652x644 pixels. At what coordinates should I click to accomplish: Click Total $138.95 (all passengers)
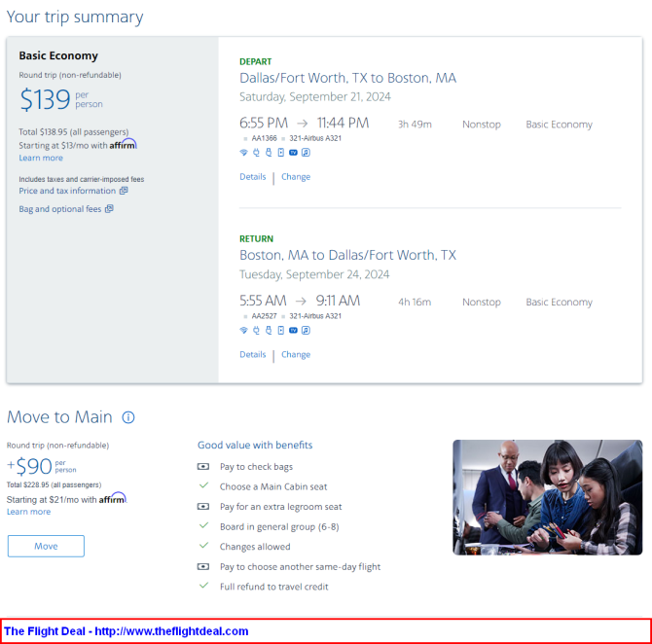pos(74,132)
